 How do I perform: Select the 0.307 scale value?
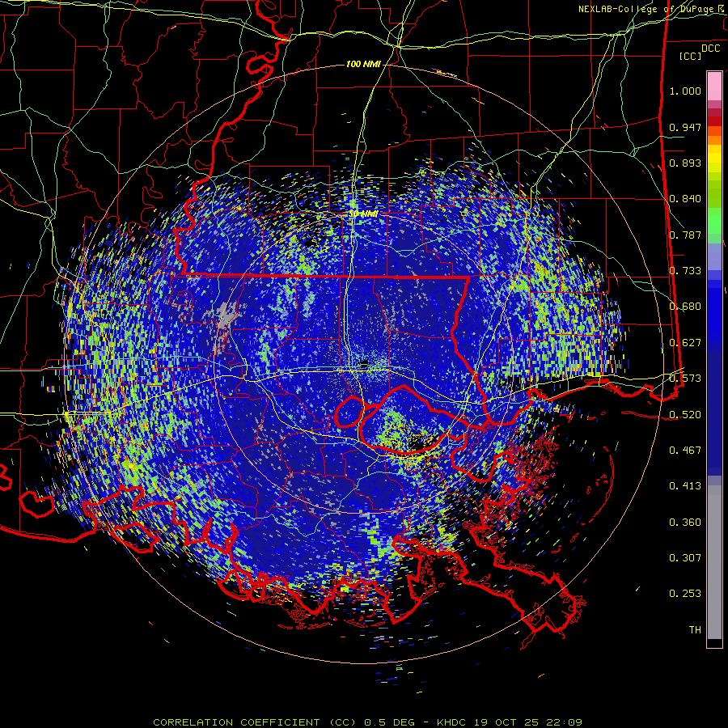(x=685, y=558)
